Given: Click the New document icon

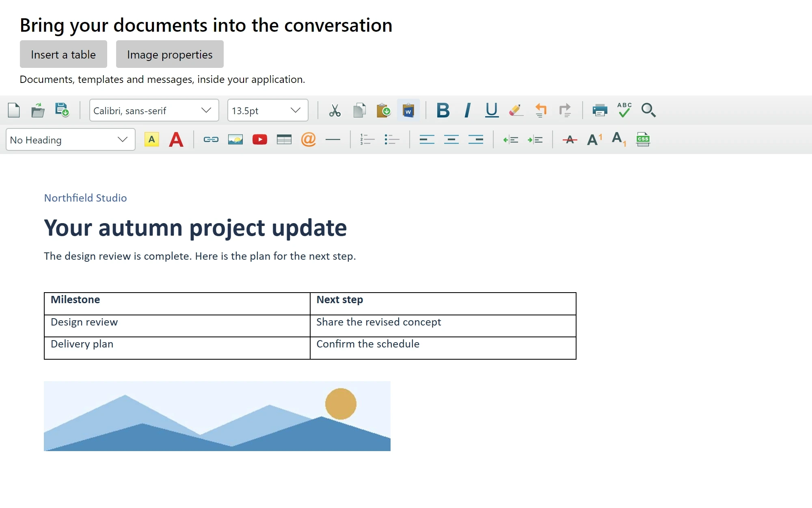Looking at the screenshot, I should [x=14, y=110].
